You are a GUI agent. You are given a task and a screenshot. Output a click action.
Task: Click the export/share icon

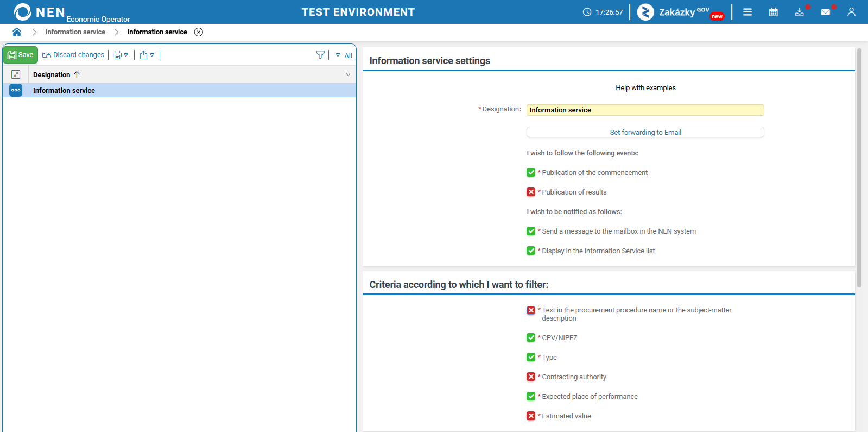[x=143, y=55]
